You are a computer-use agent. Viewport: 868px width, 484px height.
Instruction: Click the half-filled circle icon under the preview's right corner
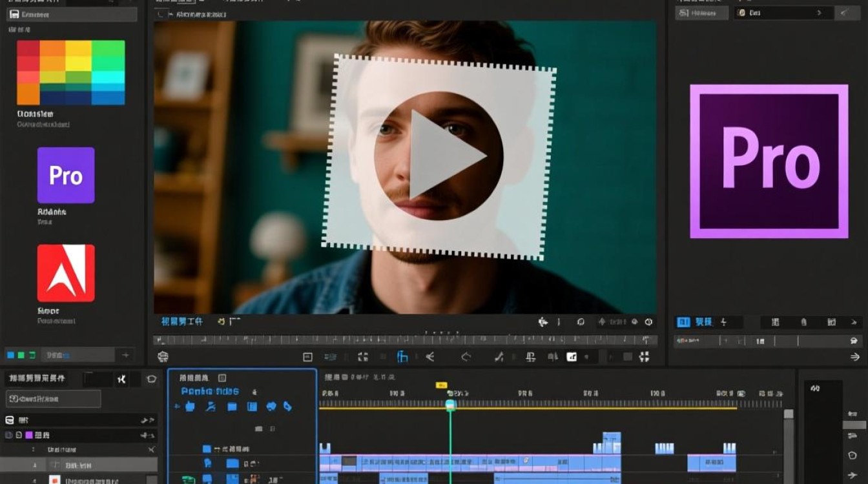tap(648, 322)
